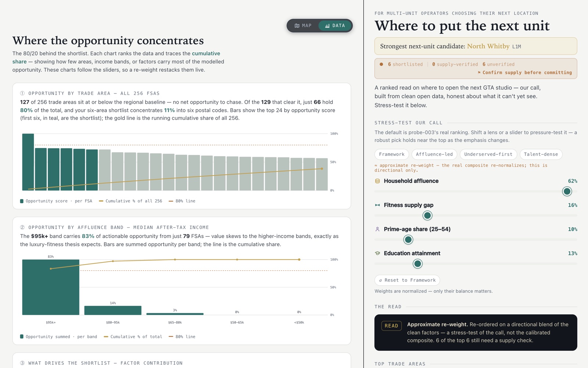
Task: Click the Confirm supply before committing flag
Action: 524,72
